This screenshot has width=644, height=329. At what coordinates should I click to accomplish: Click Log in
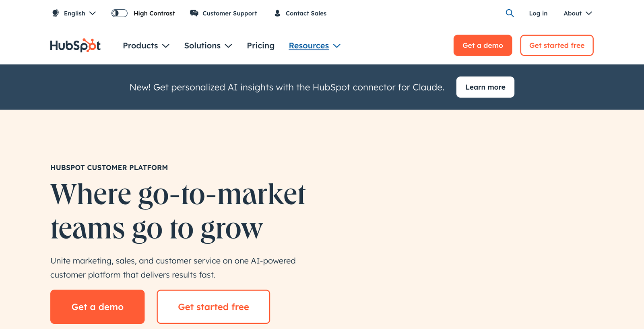point(538,13)
